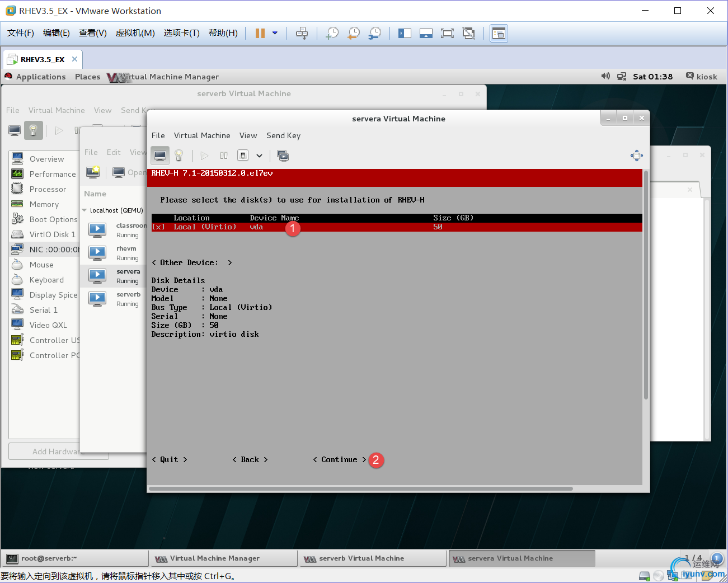Collapse localhost (QEMU) connection in VM Manager
Image resolution: width=728 pixels, height=583 pixels.
[x=84, y=210]
